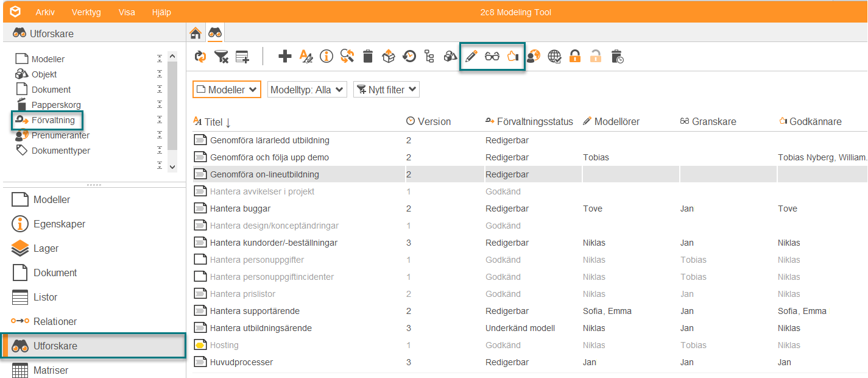Click the explorer list scroll-up arrow
The width and height of the screenshot is (868, 378).
click(x=172, y=57)
